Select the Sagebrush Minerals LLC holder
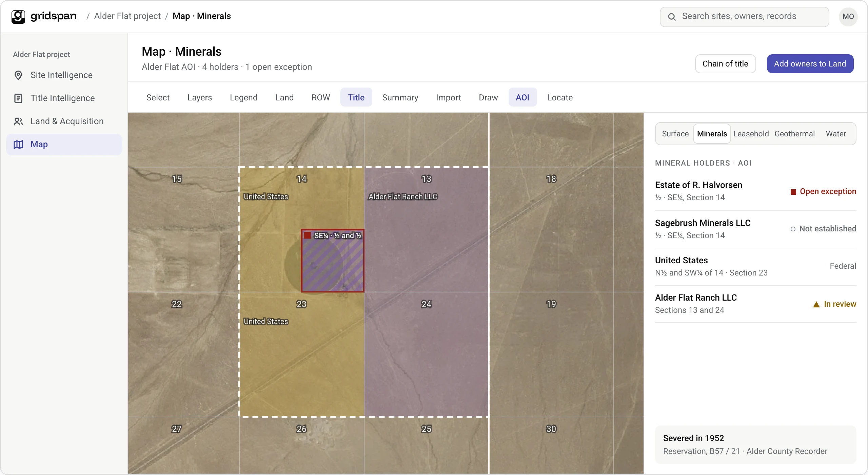Image resolution: width=868 pixels, height=475 pixels. tap(755, 229)
